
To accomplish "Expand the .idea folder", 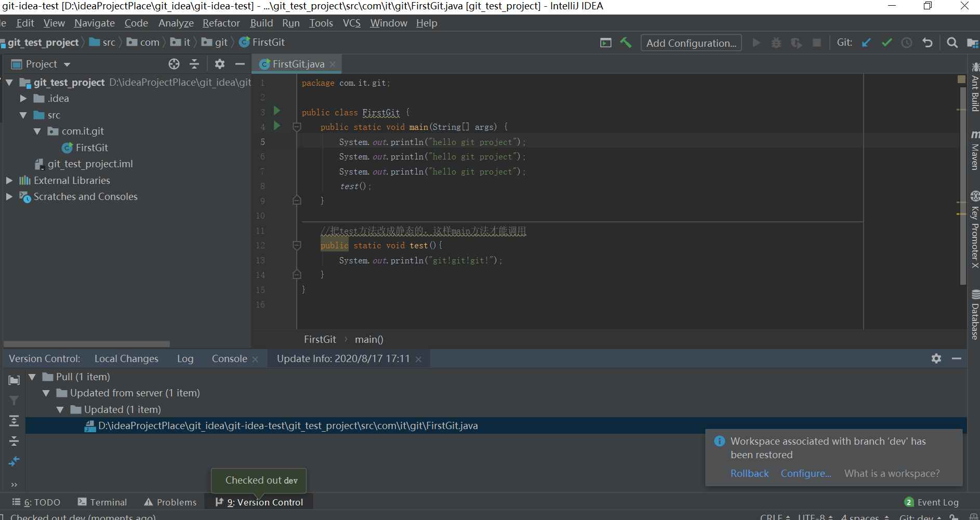I will click(x=23, y=98).
